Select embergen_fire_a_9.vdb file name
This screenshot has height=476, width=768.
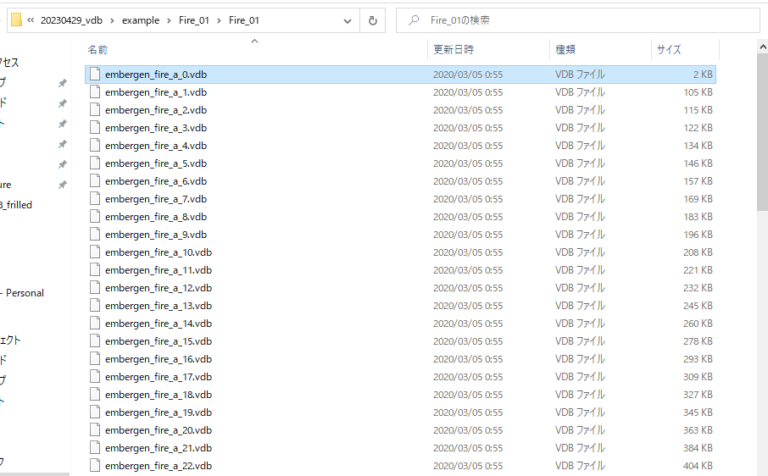click(x=155, y=234)
